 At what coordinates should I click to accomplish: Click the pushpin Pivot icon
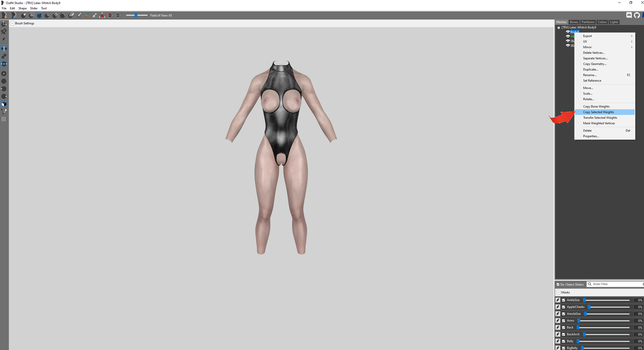[4, 31]
